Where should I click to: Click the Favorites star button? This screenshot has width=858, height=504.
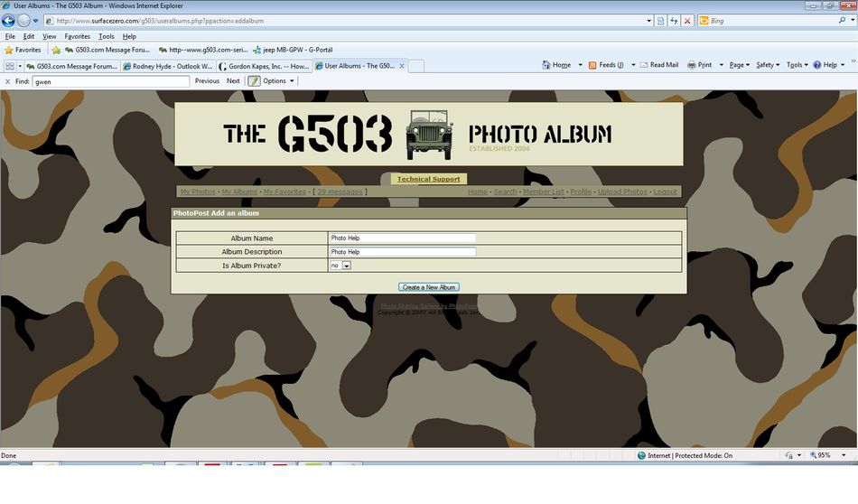[x=23, y=50]
